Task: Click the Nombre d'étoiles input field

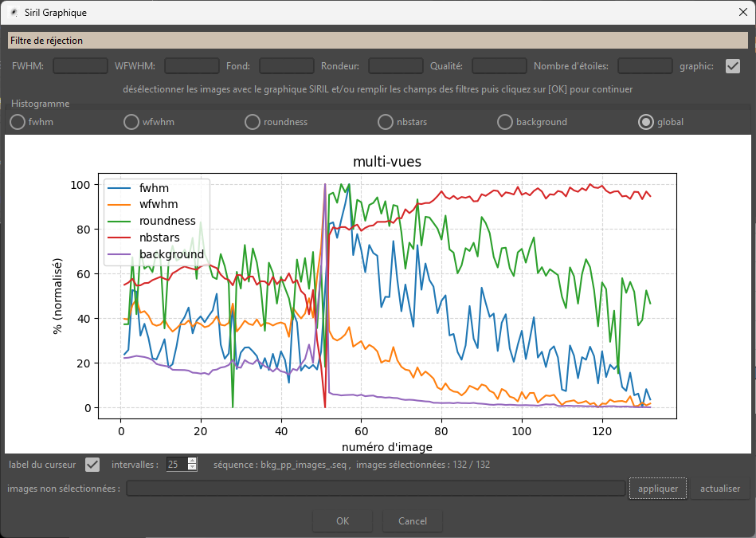Action: pos(645,65)
